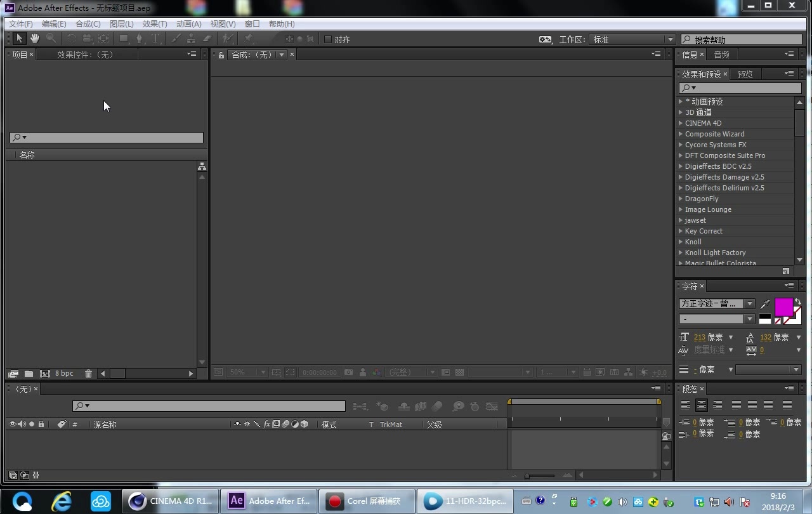The height and width of the screenshot is (514, 812).
Task: Toggle transparency grid button in viewer
Action: click(460, 372)
